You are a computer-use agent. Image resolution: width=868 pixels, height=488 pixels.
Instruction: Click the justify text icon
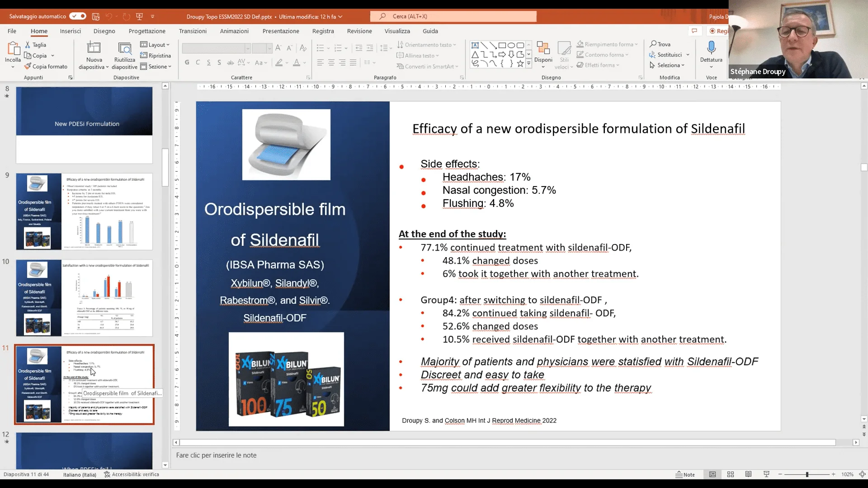[353, 62]
